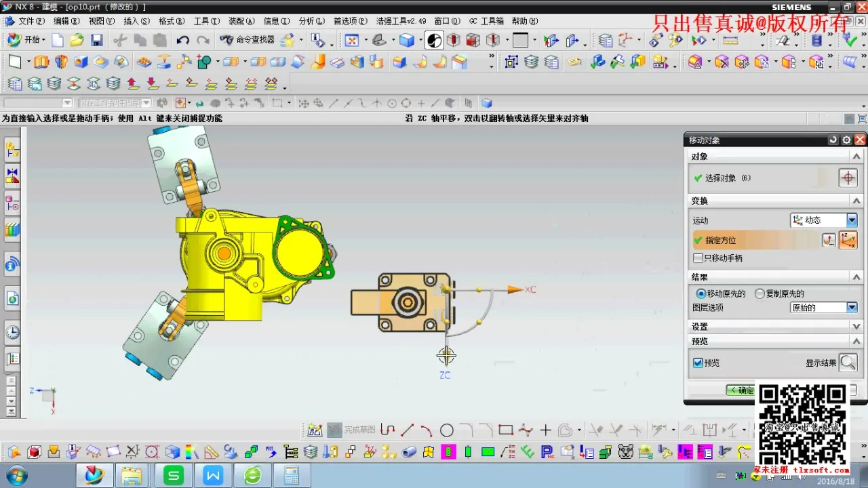This screenshot has height=488, width=868.
Task: Open Windows Start menu orb
Action: [16, 475]
